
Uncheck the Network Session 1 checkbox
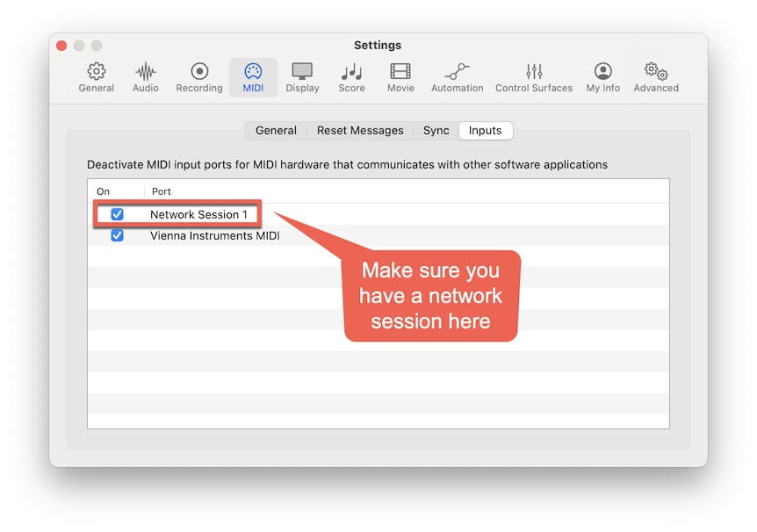(x=117, y=214)
